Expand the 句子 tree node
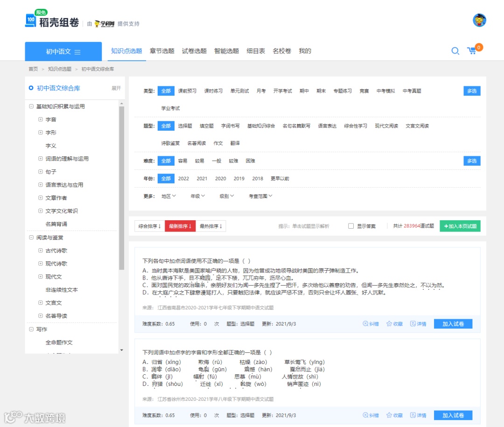The image size is (504, 427). [x=41, y=172]
